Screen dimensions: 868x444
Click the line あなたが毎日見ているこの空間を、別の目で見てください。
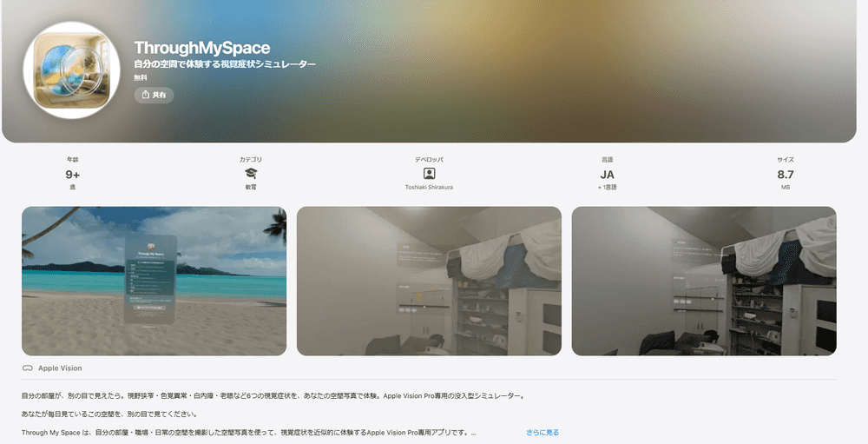pos(109,414)
